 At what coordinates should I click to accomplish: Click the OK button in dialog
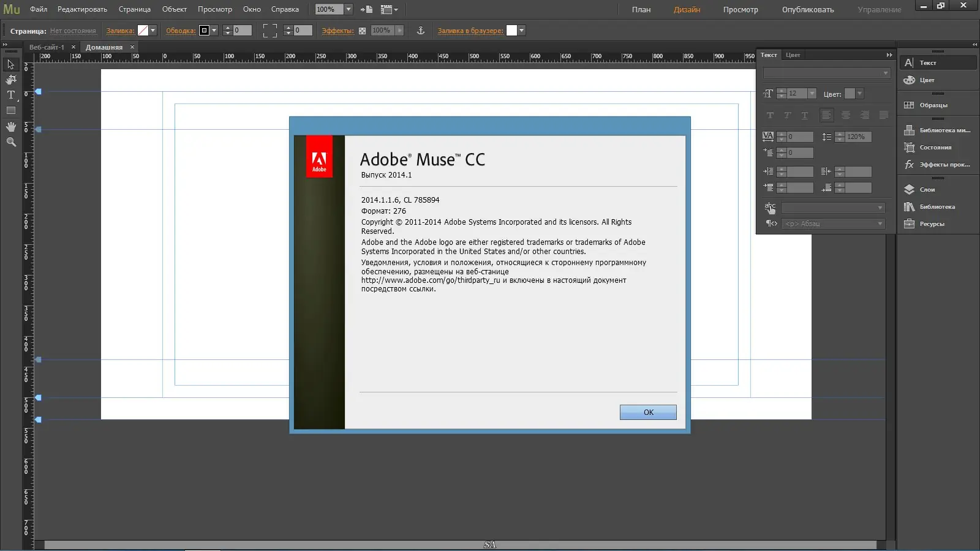coord(648,413)
